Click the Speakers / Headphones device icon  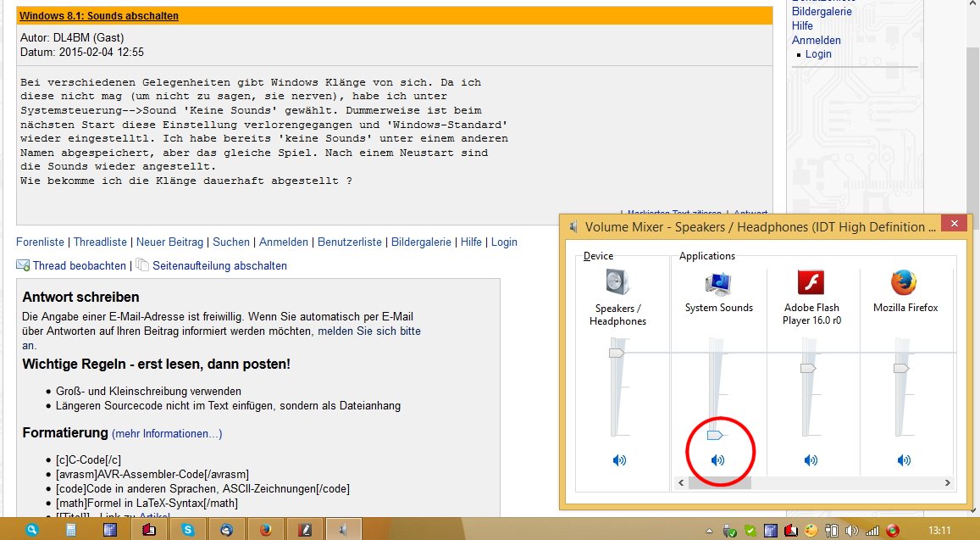tap(617, 282)
